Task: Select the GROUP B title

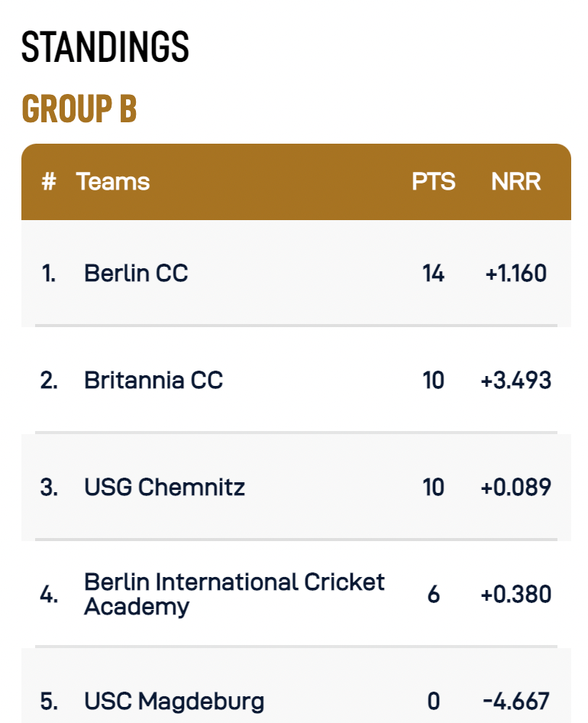Action: (79, 109)
